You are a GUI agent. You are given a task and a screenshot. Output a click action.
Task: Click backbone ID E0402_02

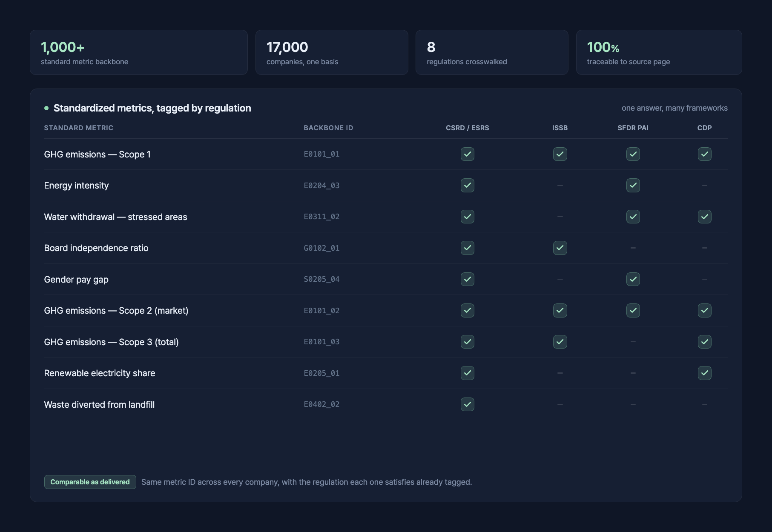(x=321, y=404)
